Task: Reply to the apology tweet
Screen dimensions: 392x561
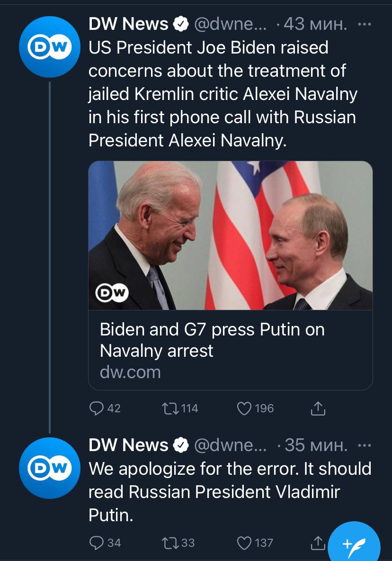Action: click(x=97, y=543)
